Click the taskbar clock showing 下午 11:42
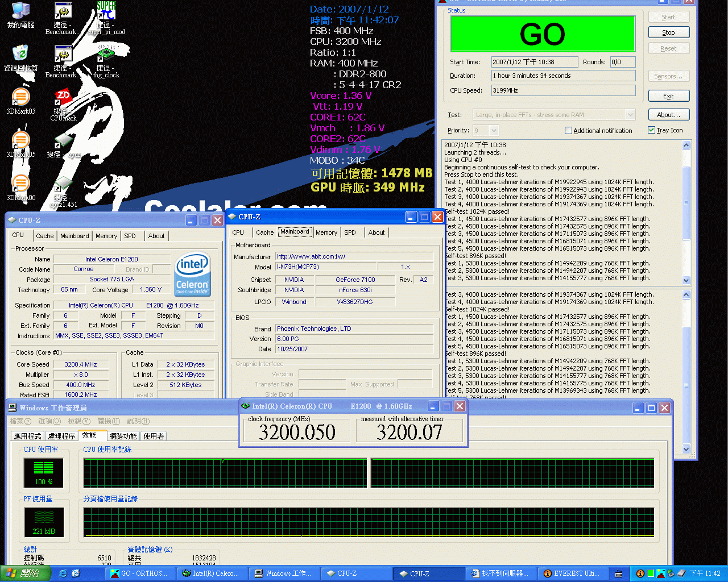This screenshot has width=728, height=582. coord(705,573)
